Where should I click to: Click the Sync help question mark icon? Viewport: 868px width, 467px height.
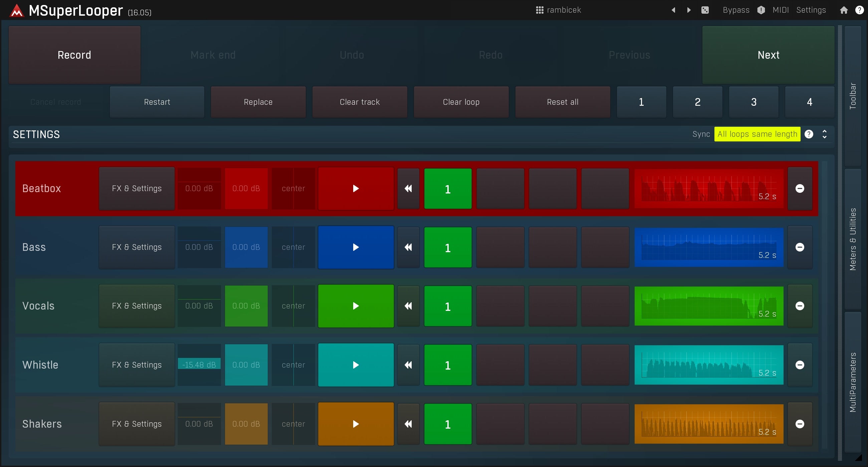[x=809, y=134]
